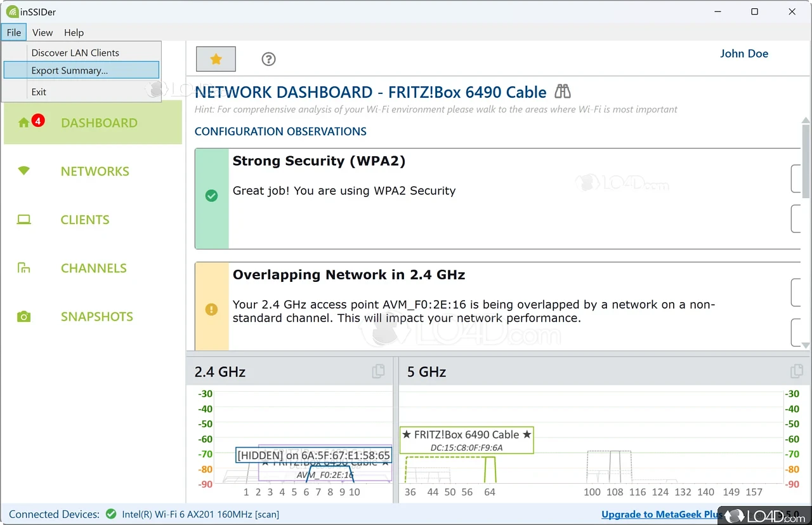This screenshot has width=812, height=525.
Task: Click the upper button on Overlapping Network card
Action: [796, 292]
